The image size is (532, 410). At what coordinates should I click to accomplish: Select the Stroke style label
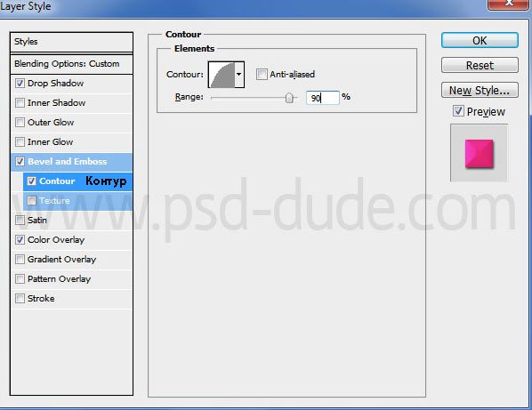[41, 299]
